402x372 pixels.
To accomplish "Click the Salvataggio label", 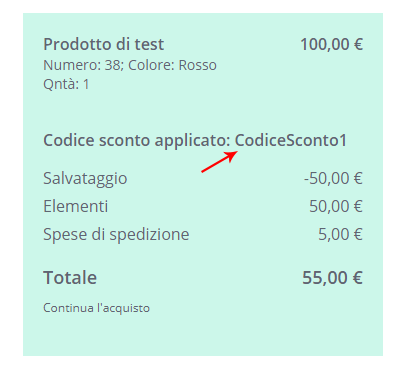I will (x=85, y=179).
